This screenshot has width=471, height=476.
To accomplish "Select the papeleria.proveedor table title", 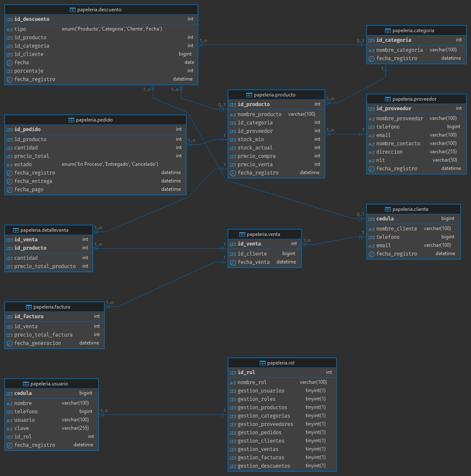I will [414, 99].
